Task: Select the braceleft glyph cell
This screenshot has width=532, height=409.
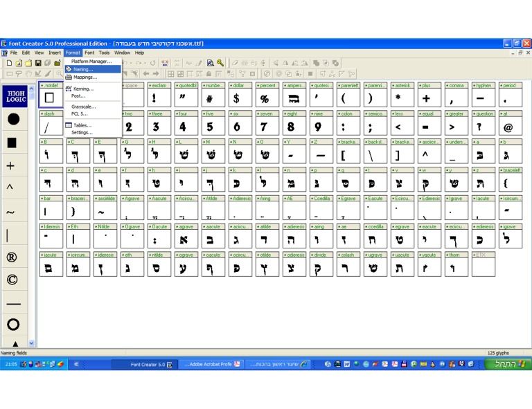Action: click(511, 179)
